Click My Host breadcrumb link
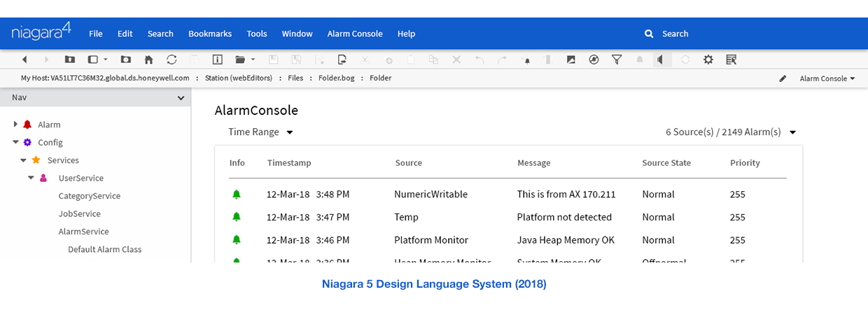868x315 pixels. pos(105,78)
